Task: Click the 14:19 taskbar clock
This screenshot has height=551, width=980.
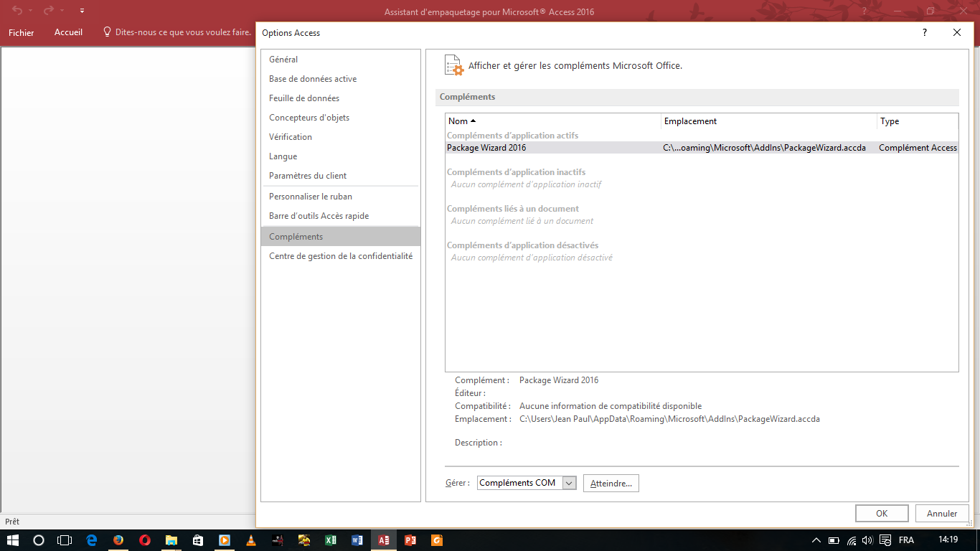Action: 948,540
